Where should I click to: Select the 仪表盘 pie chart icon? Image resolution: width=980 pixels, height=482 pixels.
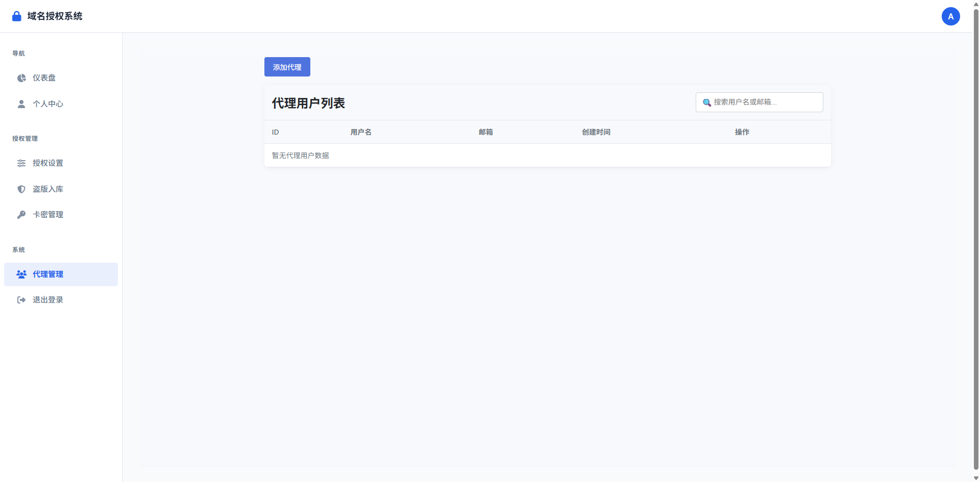pos(21,78)
